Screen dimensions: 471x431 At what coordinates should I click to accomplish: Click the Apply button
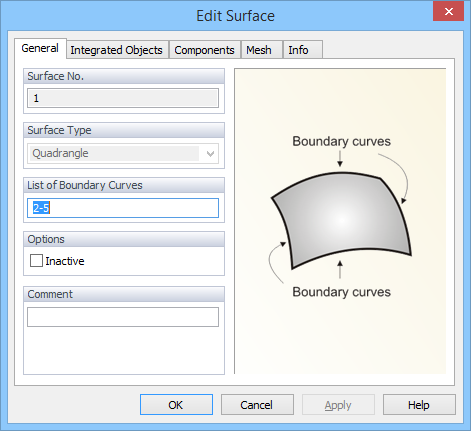tap(338, 405)
